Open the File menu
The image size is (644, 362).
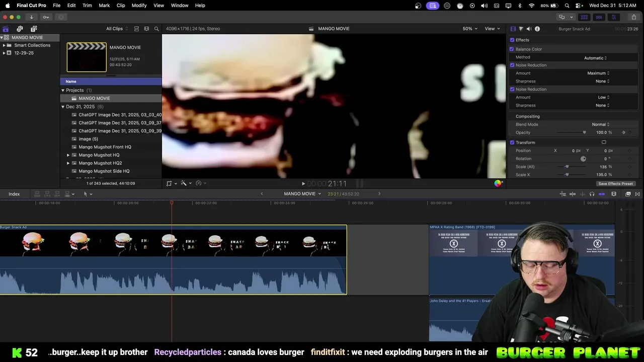coord(57,6)
